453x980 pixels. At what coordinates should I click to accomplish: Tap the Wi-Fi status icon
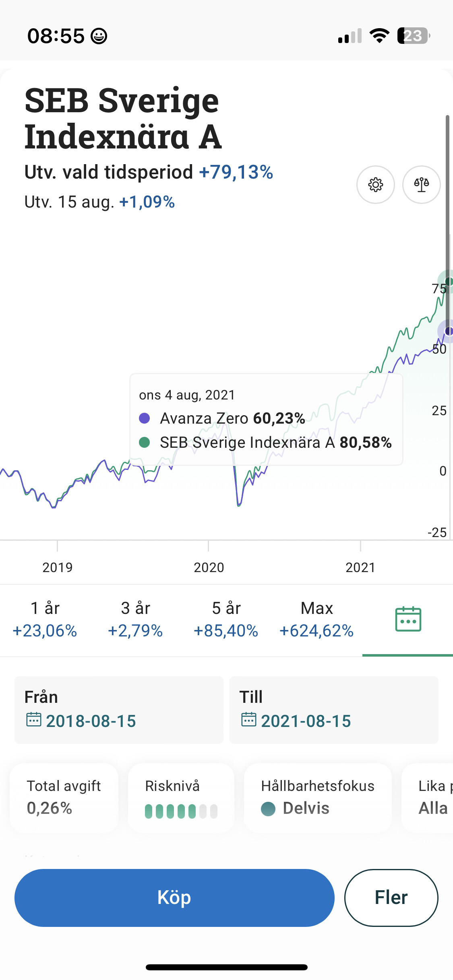[379, 36]
